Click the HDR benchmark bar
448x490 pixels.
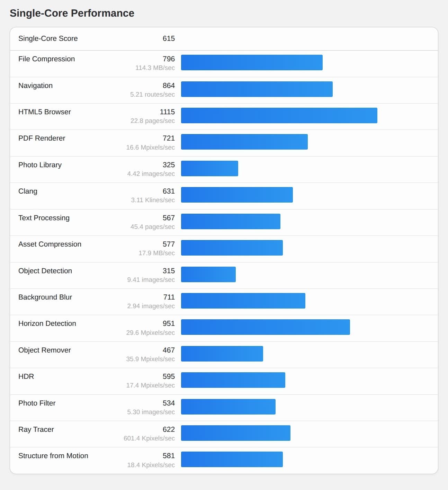(233, 380)
